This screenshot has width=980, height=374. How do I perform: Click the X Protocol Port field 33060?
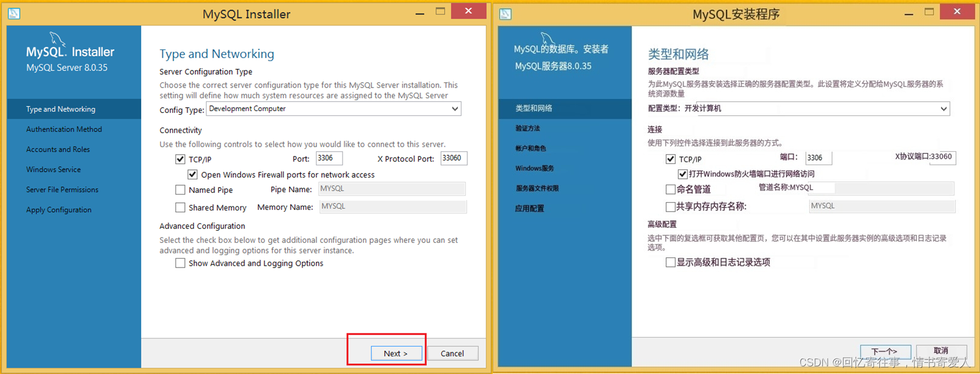[454, 158]
